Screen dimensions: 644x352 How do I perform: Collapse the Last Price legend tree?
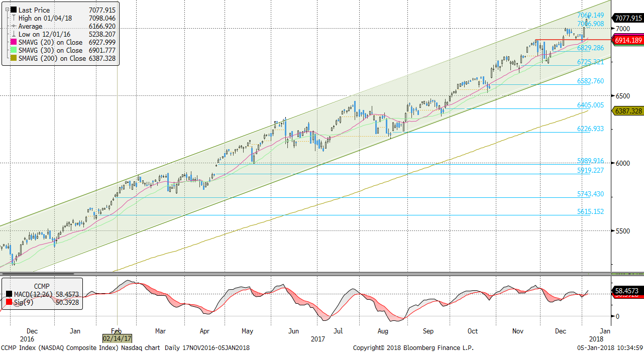tap(6, 10)
